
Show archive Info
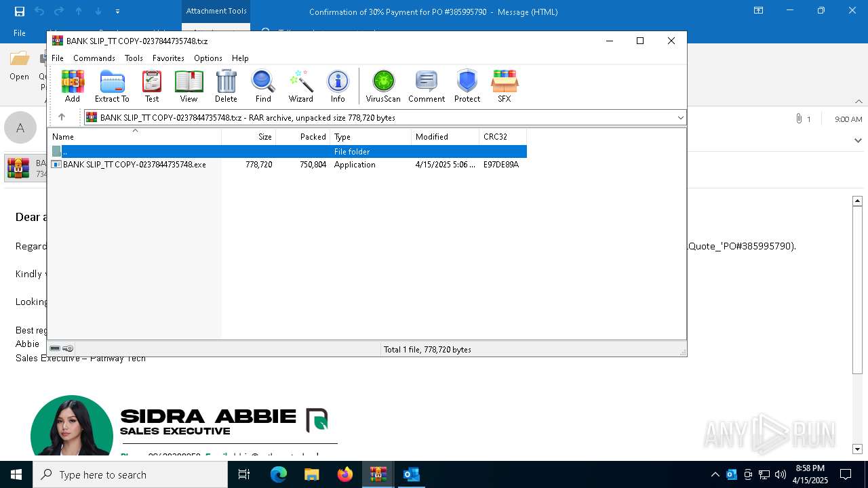click(x=338, y=86)
